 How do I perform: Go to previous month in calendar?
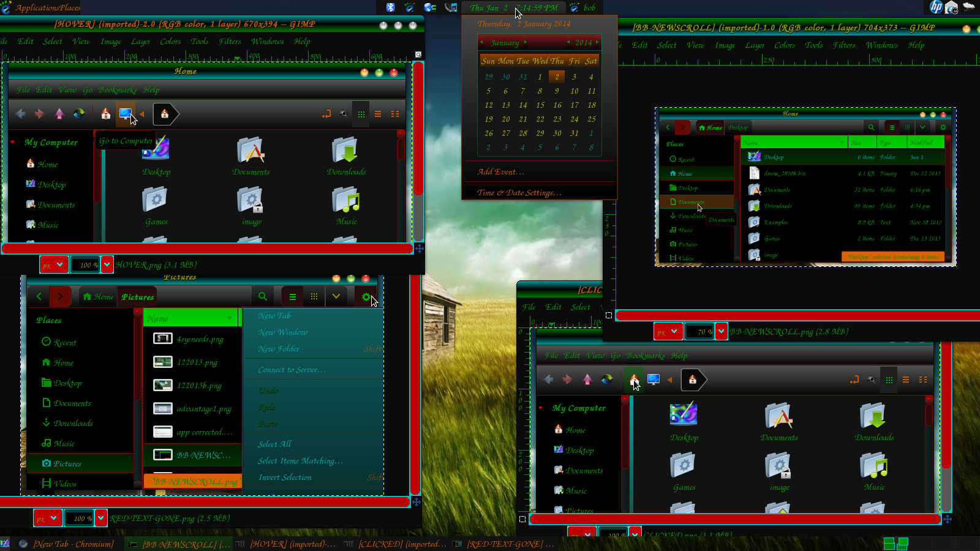click(x=482, y=42)
